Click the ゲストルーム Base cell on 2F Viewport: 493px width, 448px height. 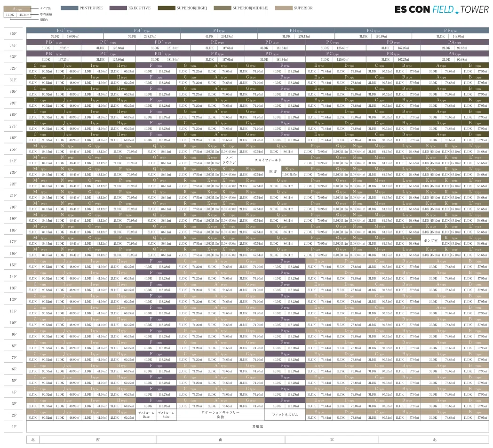(x=146, y=415)
